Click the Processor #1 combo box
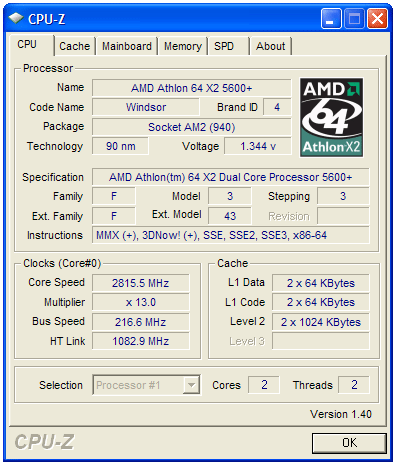This screenshot has height=465, width=396. 147,385
